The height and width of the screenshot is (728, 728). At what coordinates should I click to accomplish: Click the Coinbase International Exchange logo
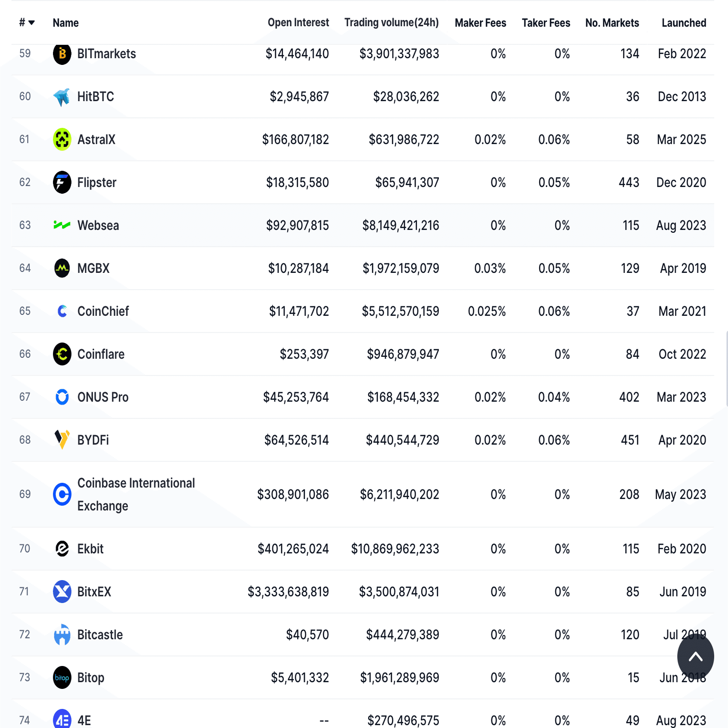pos(62,494)
